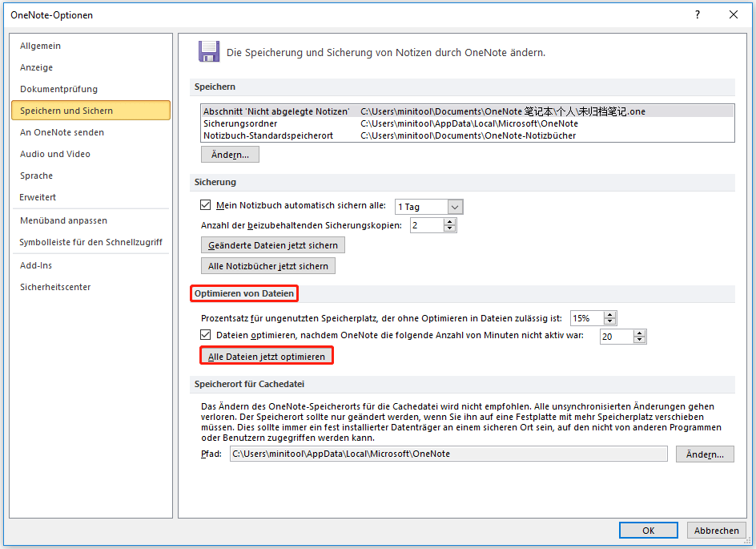The height and width of the screenshot is (549, 756).
Task: Confirm the dialog with OK
Action: 649,531
